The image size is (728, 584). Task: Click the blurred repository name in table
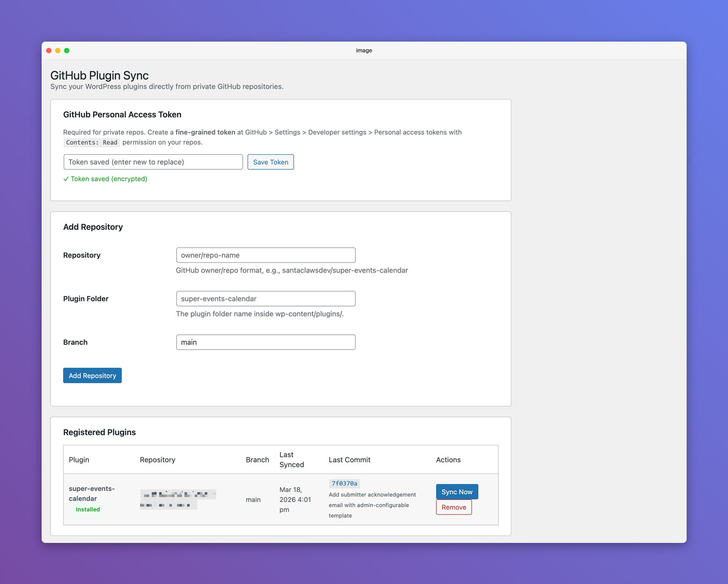point(178,499)
